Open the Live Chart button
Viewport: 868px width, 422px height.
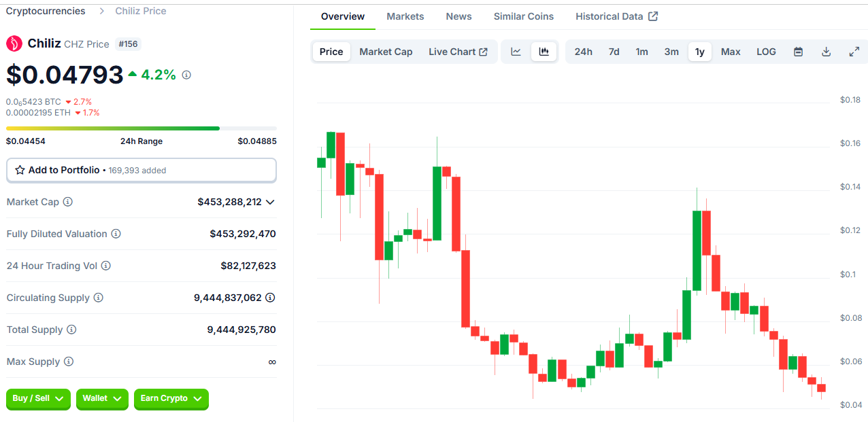tap(458, 51)
